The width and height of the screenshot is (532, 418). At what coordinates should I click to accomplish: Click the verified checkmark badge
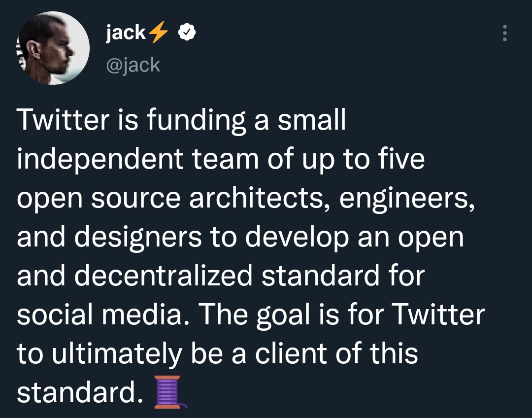click(x=187, y=32)
